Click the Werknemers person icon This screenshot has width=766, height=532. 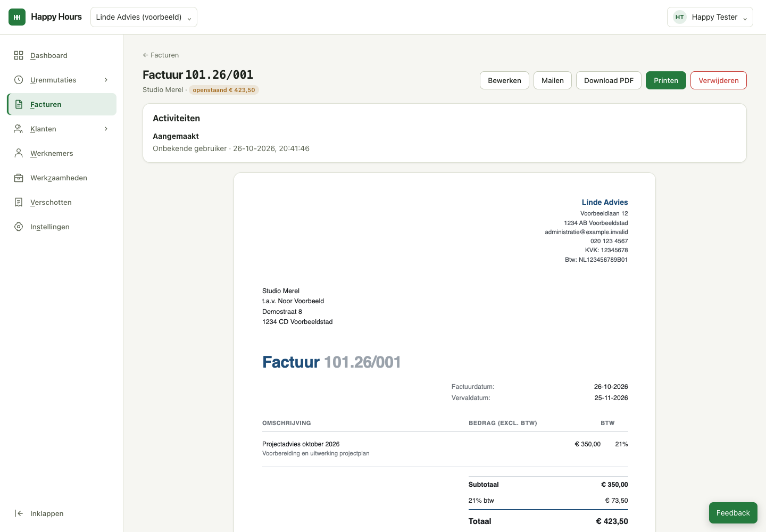(19, 153)
